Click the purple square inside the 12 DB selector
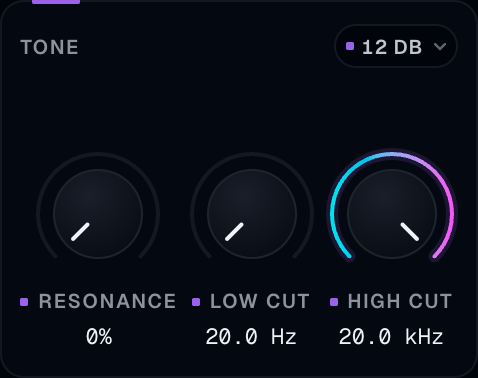The image size is (478, 378). (350, 46)
